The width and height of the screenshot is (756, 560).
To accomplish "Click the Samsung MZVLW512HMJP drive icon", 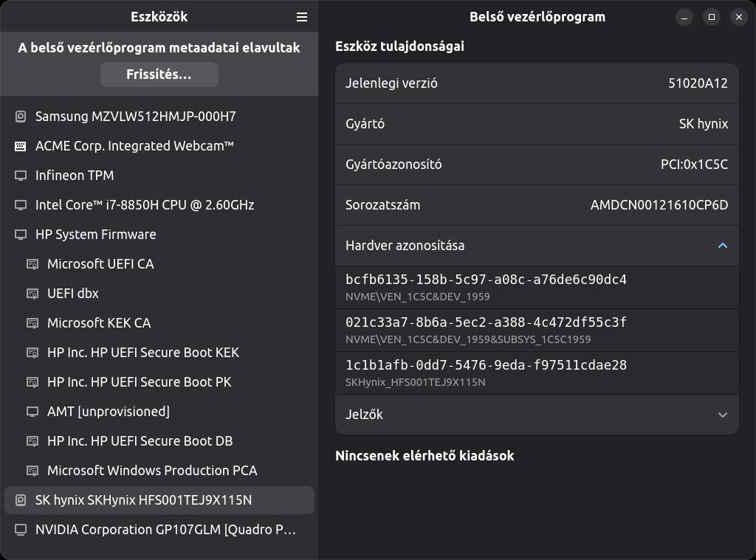I will tap(21, 117).
